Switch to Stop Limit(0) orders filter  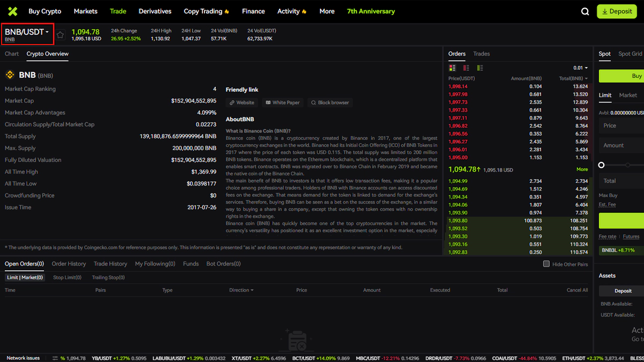coord(67,278)
